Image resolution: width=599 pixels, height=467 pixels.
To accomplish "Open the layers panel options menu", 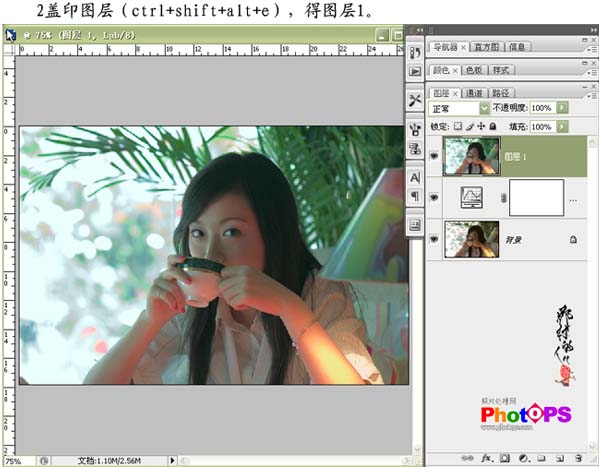I will (592, 96).
